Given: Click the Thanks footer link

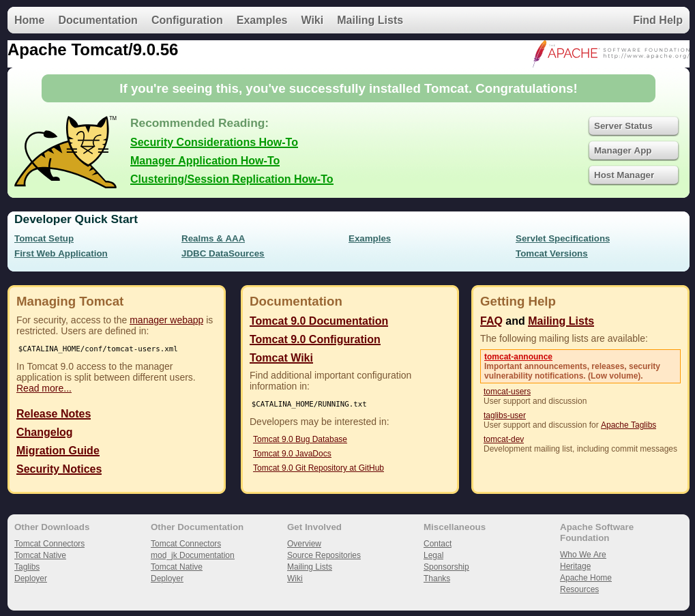Looking at the screenshot, I should 437,578.
